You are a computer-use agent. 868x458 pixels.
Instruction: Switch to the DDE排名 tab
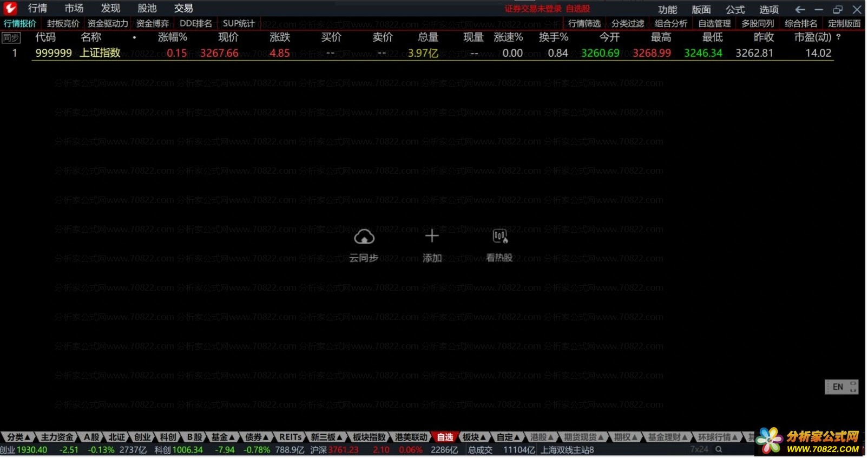point(196,23)
